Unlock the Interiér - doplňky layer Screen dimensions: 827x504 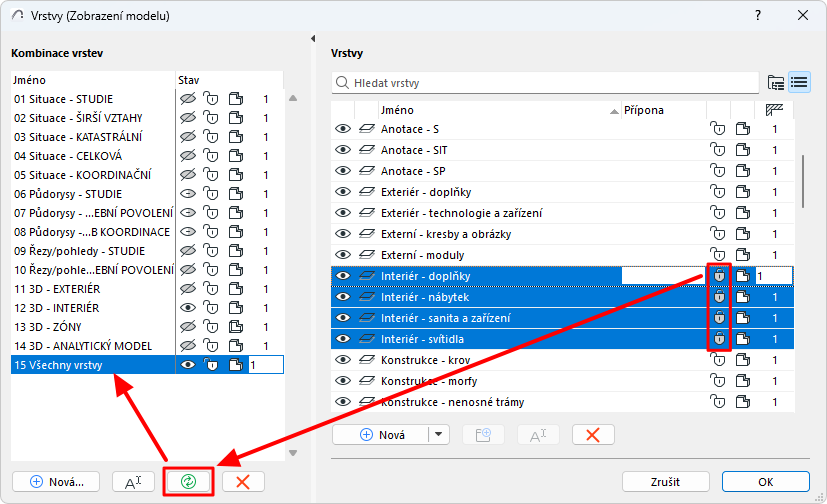719,276
